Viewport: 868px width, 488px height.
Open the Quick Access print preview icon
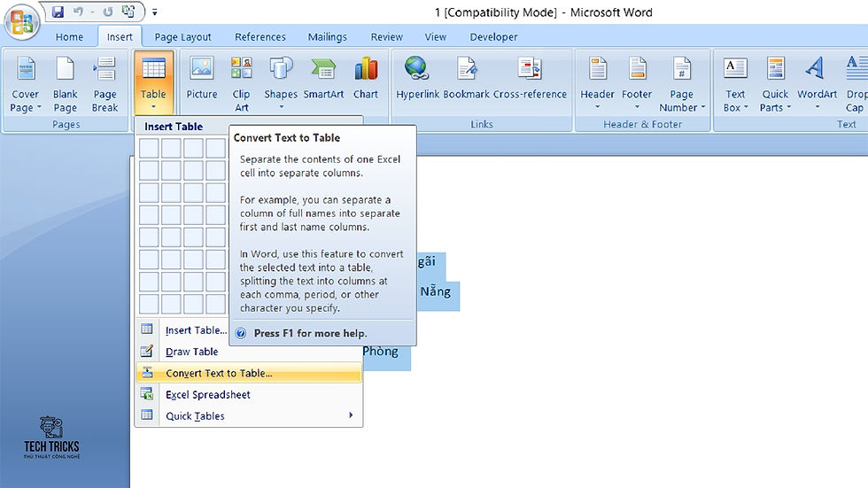tap(128, 12)
